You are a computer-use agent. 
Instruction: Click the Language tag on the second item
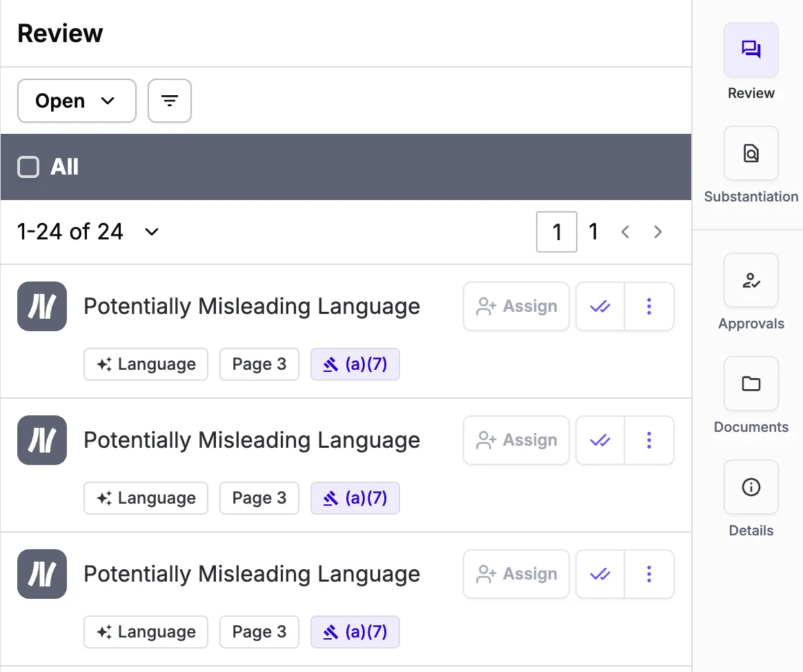point(146,498)
